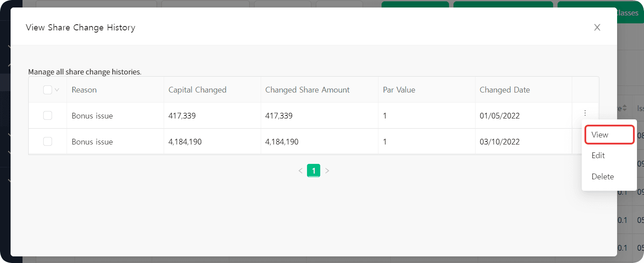This screenshot has height=263, width=644.
Task: Choose Edit from the row context menu
Action: point(609,156)
